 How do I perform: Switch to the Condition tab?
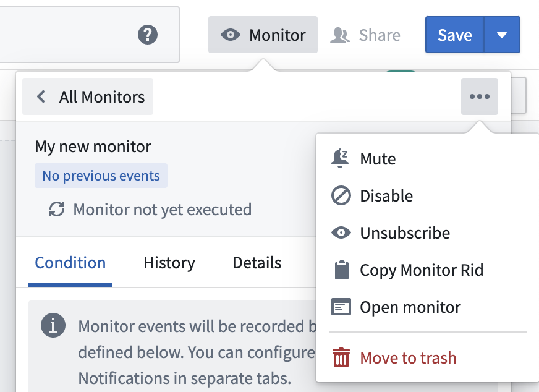point(70,263)
